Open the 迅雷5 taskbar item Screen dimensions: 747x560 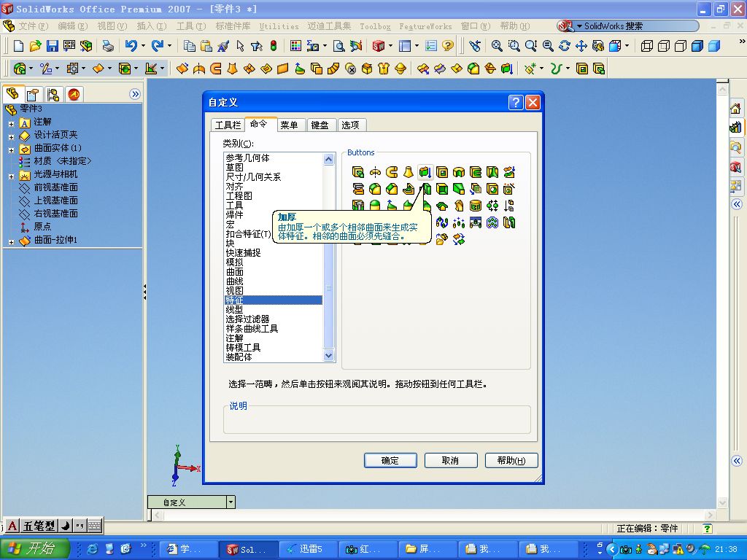pyautogui.click(x=308, y=549)
